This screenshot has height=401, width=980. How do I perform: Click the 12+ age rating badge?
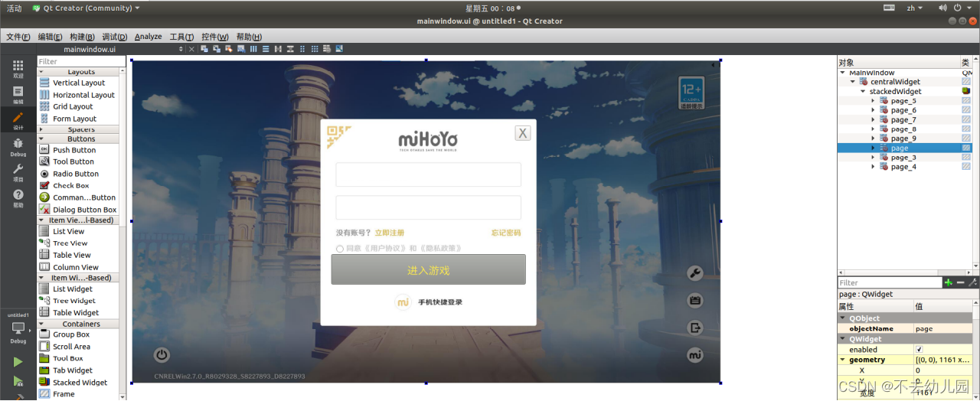[x=691, y=93]
